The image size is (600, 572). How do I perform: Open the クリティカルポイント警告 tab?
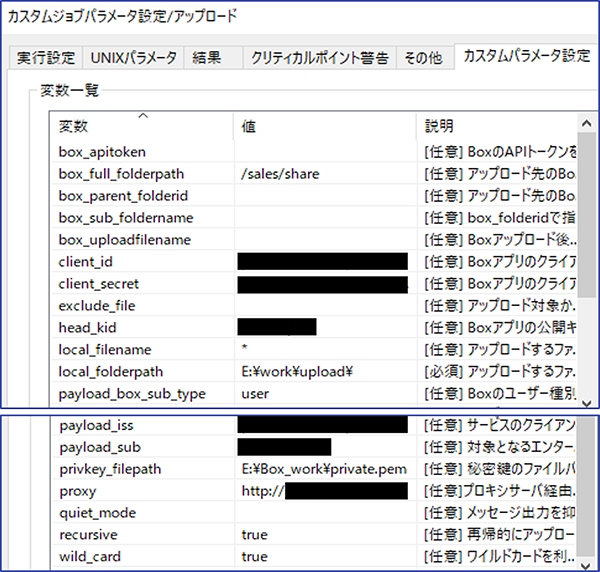[x=319, y=58]
